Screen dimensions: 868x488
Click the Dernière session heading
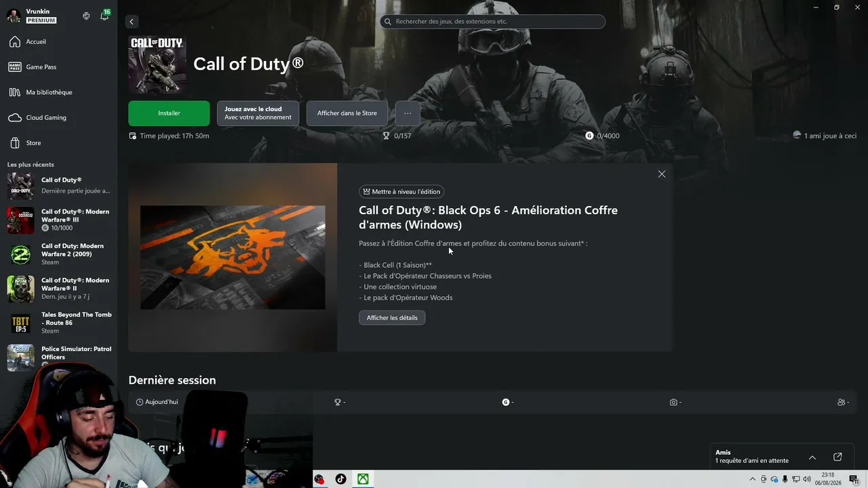tap(172, 380)
